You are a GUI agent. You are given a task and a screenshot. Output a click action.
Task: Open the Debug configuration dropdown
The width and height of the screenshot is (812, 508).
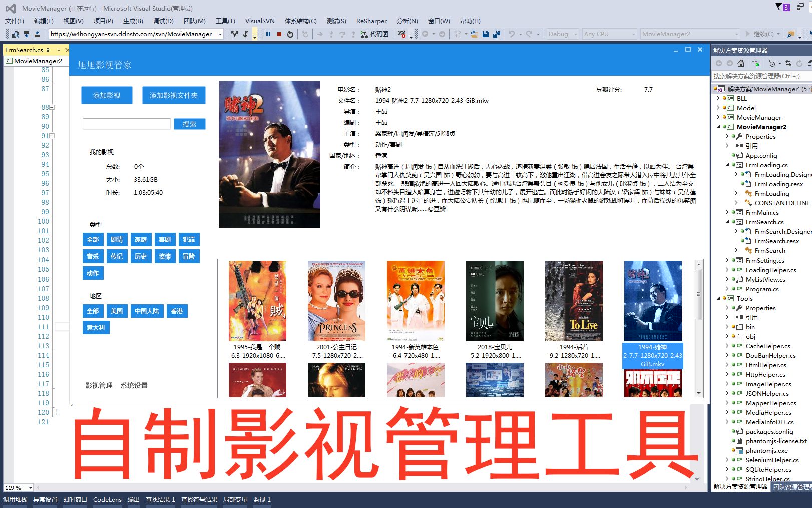tap(575, 34)
